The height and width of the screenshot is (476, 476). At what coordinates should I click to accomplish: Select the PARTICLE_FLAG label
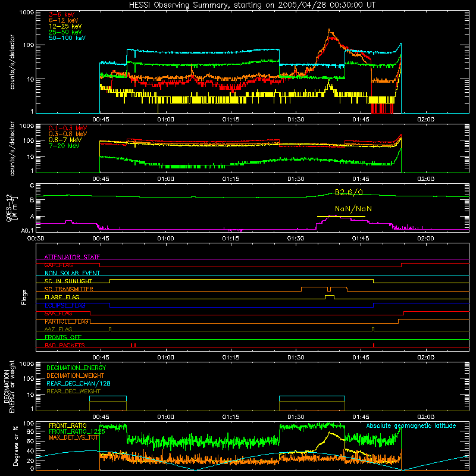67,321
